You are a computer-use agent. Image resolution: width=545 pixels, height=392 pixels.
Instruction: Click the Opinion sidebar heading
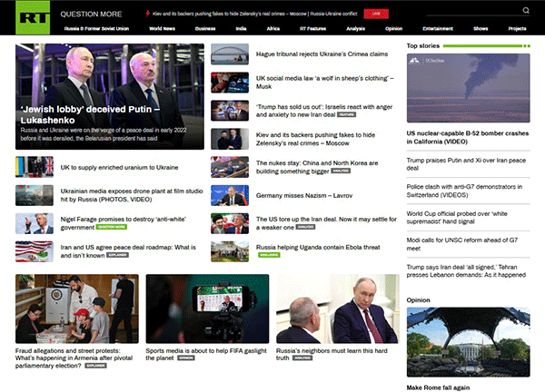pyautogui.click(x=418, y=300)
